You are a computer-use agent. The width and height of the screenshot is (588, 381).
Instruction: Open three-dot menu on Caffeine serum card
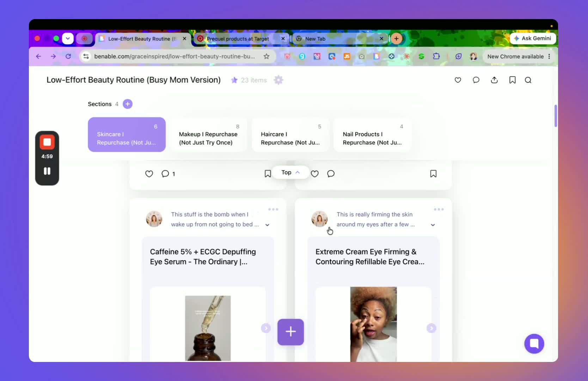coord(273,209)
